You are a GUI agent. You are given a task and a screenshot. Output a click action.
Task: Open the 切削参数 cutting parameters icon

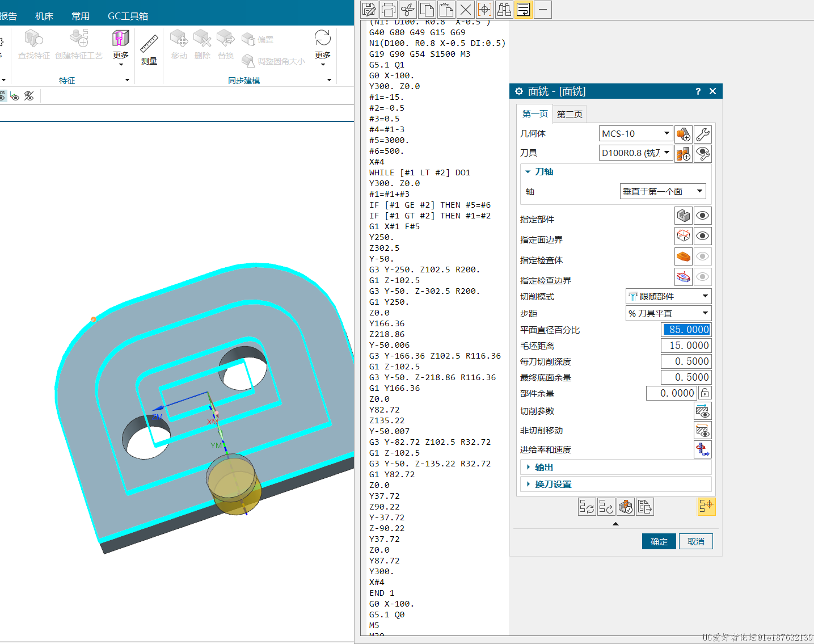pyautogui.click(x=703, y=411)
